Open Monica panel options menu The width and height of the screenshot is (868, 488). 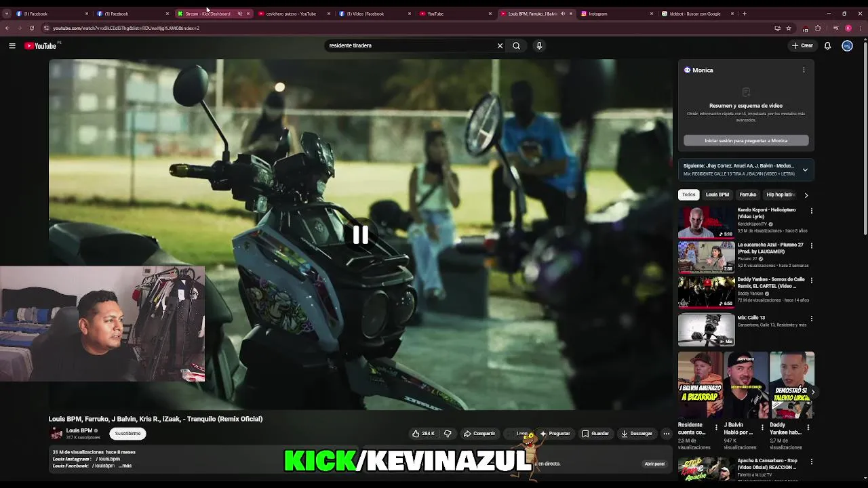click(804, 70)
